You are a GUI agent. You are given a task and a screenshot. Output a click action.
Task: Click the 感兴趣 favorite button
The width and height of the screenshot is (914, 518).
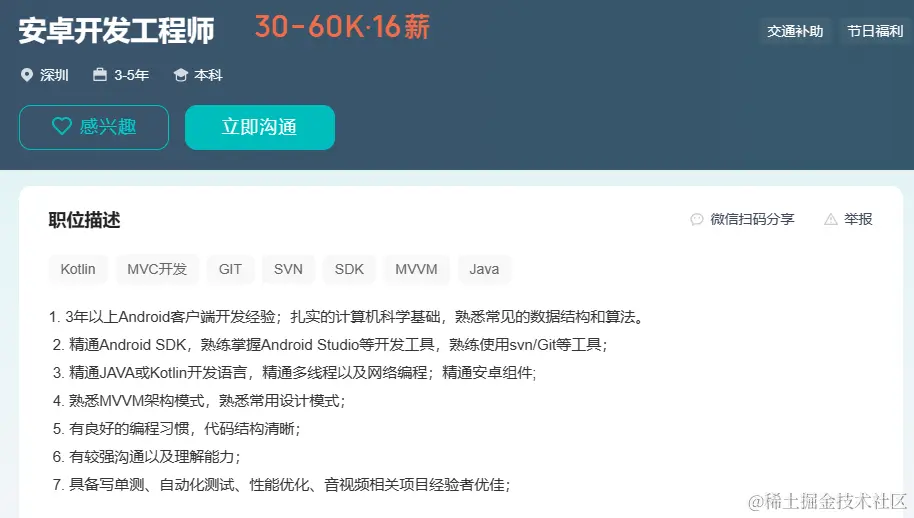94,127
